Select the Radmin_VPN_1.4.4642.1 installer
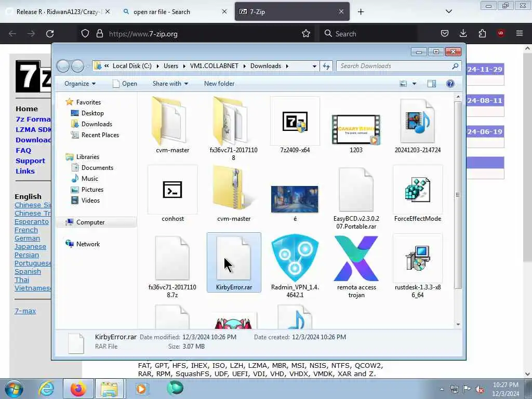The image size is (532, 399). (295, 267)
